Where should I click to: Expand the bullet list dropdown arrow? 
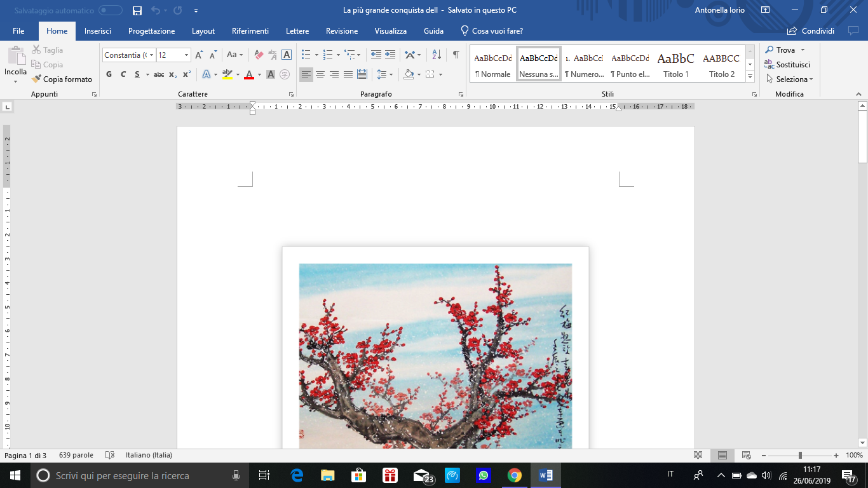point(316,55)
